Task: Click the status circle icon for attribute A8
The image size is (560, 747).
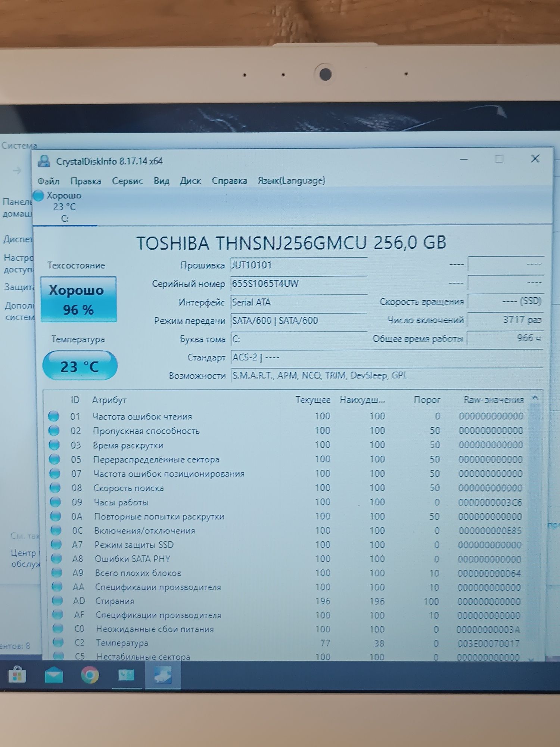Action: 56,559
